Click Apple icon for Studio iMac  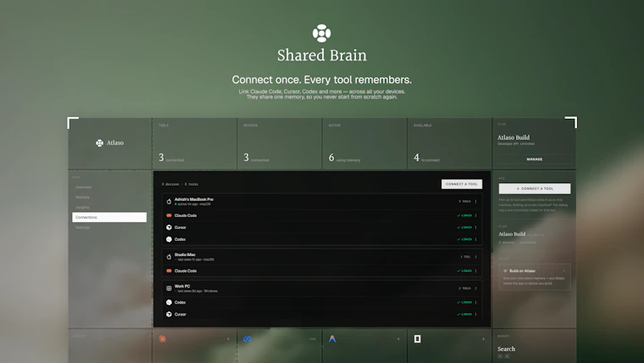[x=169, y=257]
